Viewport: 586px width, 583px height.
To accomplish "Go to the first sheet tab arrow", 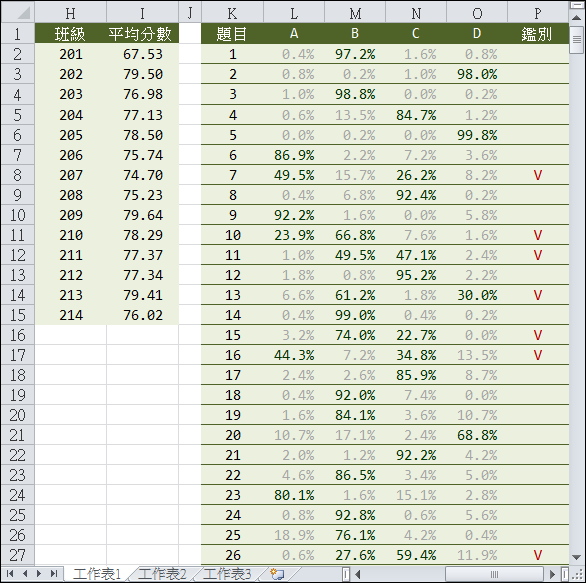I will click(10, 574).
